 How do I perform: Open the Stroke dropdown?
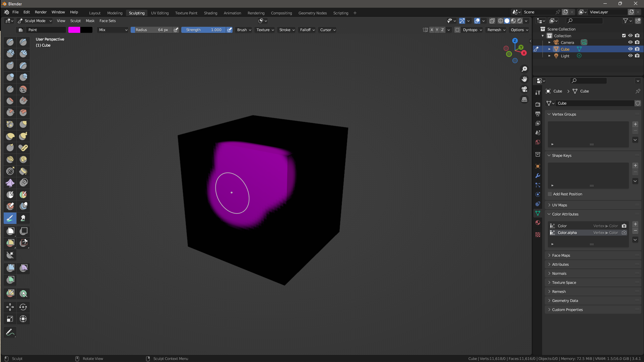pyautogui.click(x=287, y=30)
